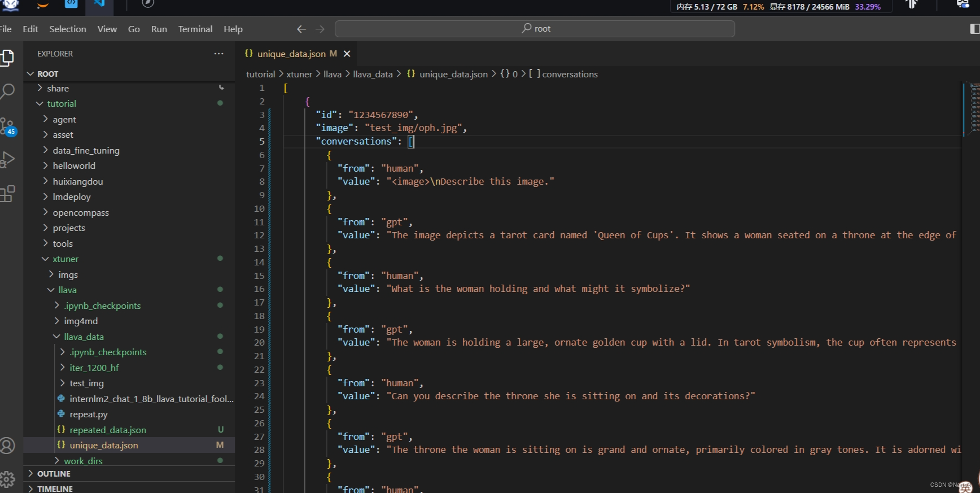Expand the lmdeploy folder
Image resolution: width=980 pixels, height=493 pixels.
click(x=129, y=197)
